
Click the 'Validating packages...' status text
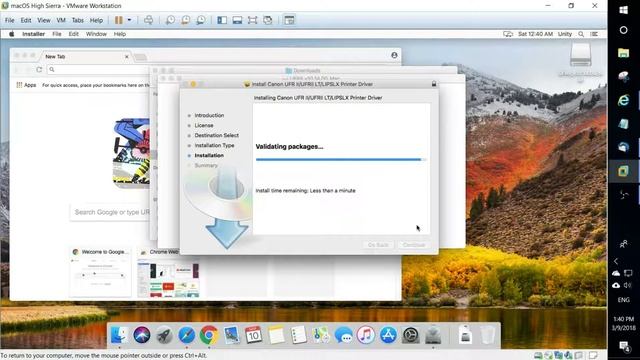289,147
